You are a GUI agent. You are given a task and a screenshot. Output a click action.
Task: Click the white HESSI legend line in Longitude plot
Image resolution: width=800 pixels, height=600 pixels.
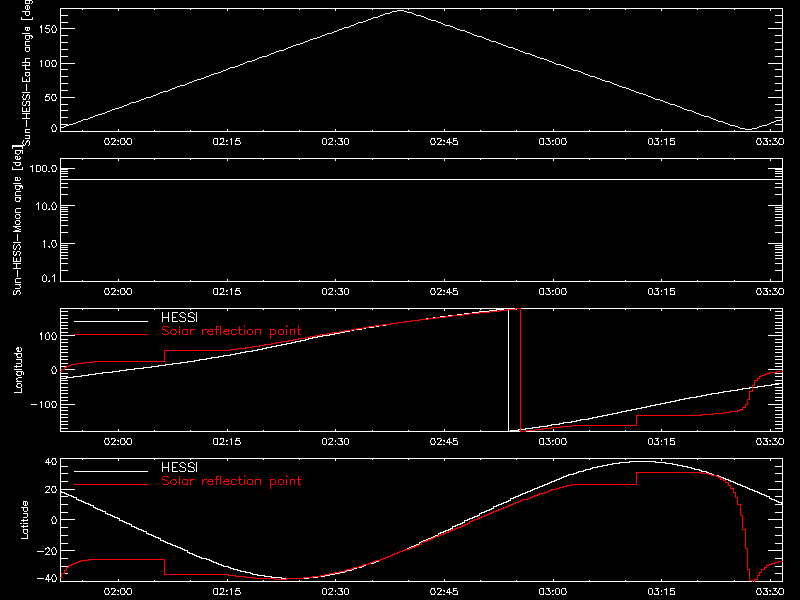point(111,321)
